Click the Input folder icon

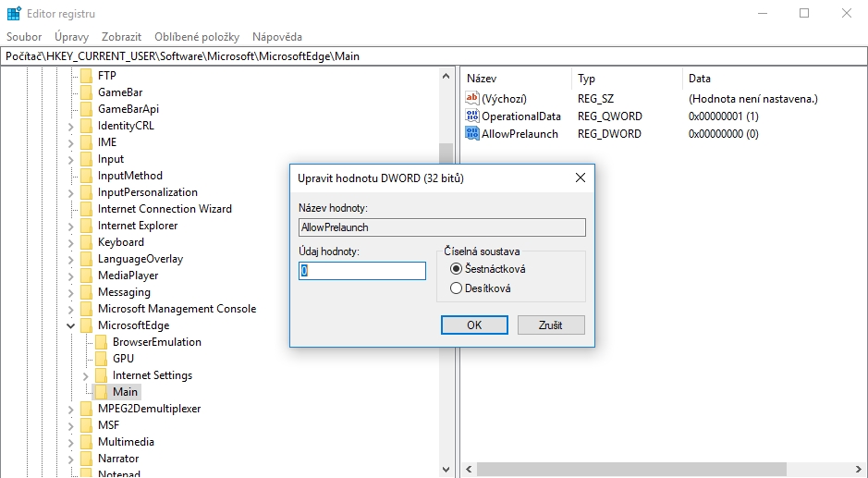click(x=86, y=159)
